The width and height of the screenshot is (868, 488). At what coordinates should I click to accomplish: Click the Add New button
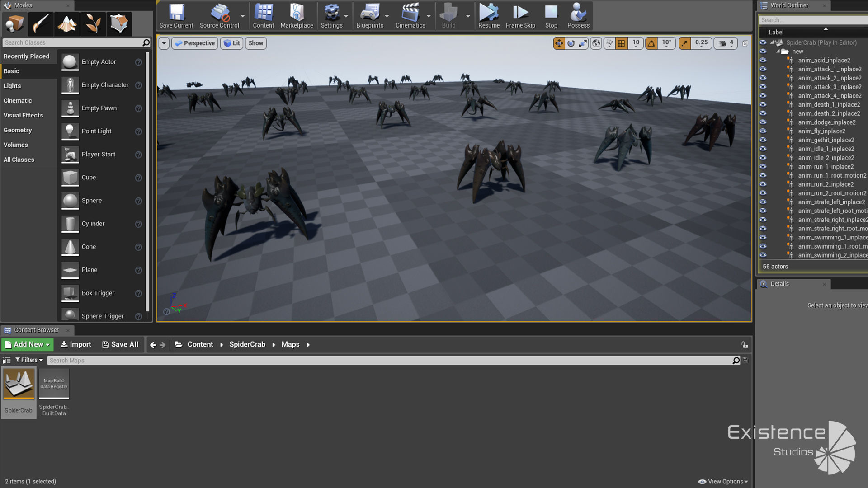pyautogui.click(x=28, y=344)
